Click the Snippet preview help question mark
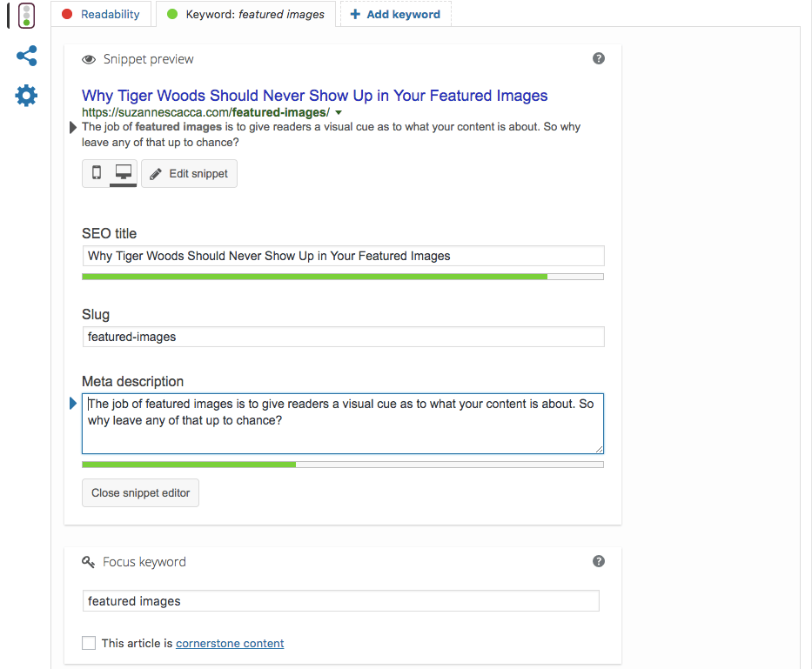812x669 pixels. tap(598, 58)
